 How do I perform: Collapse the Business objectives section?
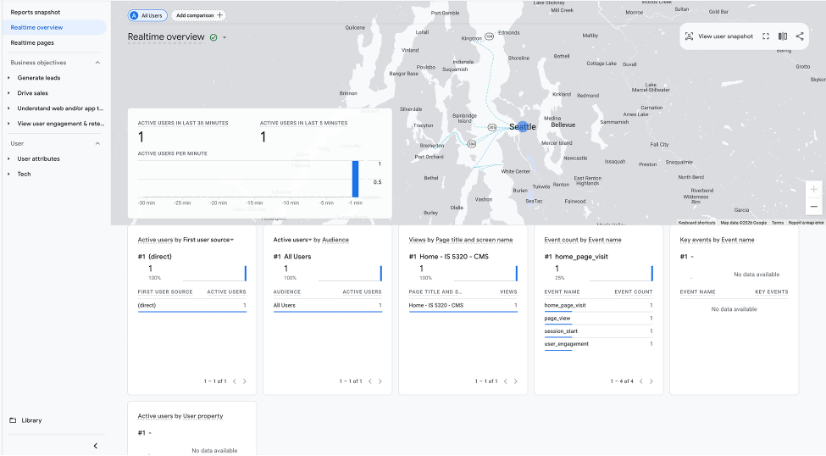click(97, 62)
